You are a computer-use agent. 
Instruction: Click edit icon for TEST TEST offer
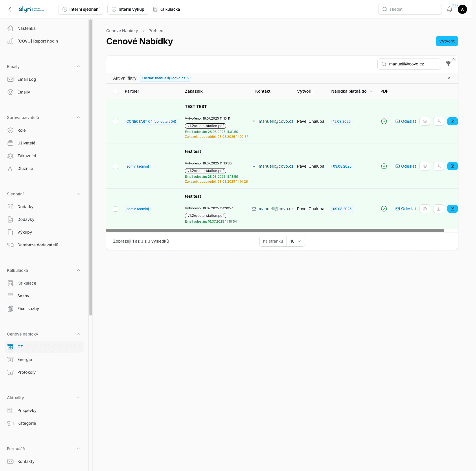[x=452, y=121]
